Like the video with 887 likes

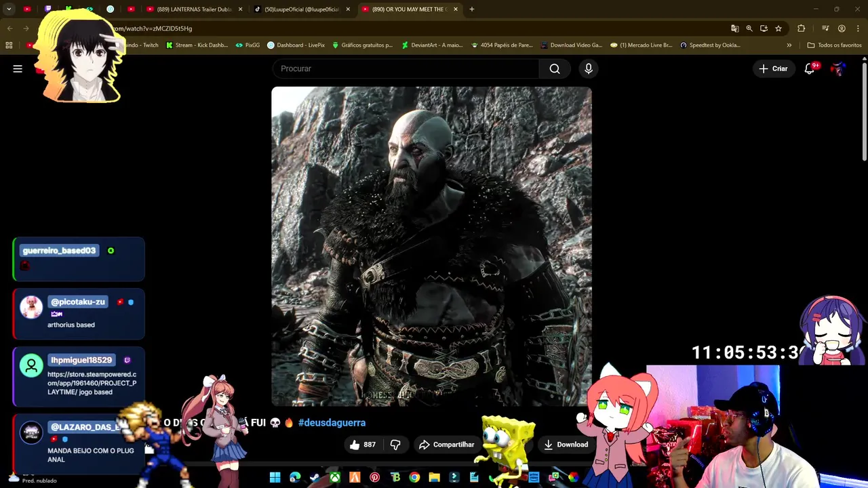pos(363,445)
